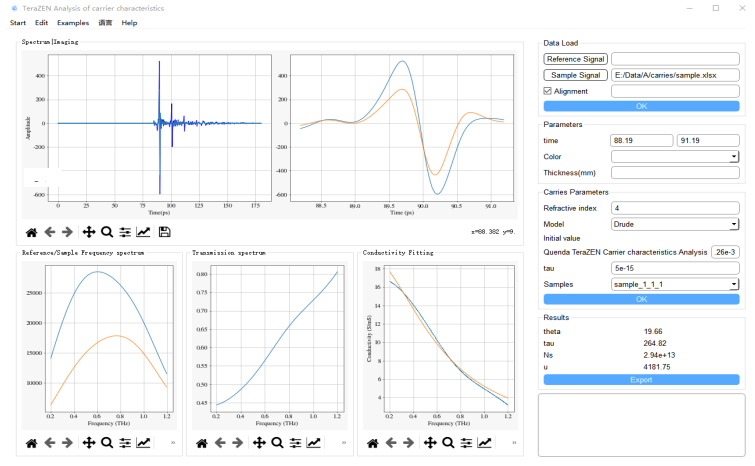Viewport: 755px width, 466px height.
Task: Click the Reference Signal button
Action: coord(575,59)
